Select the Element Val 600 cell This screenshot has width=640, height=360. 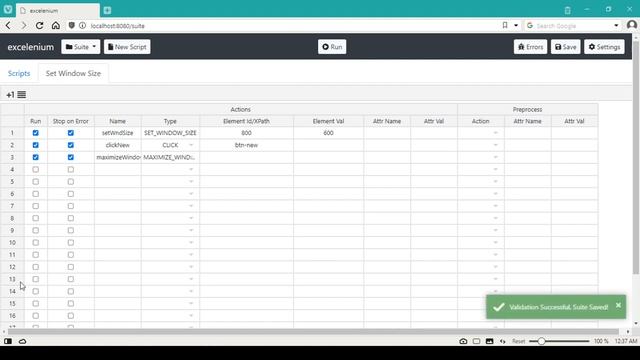click(328, 133)
